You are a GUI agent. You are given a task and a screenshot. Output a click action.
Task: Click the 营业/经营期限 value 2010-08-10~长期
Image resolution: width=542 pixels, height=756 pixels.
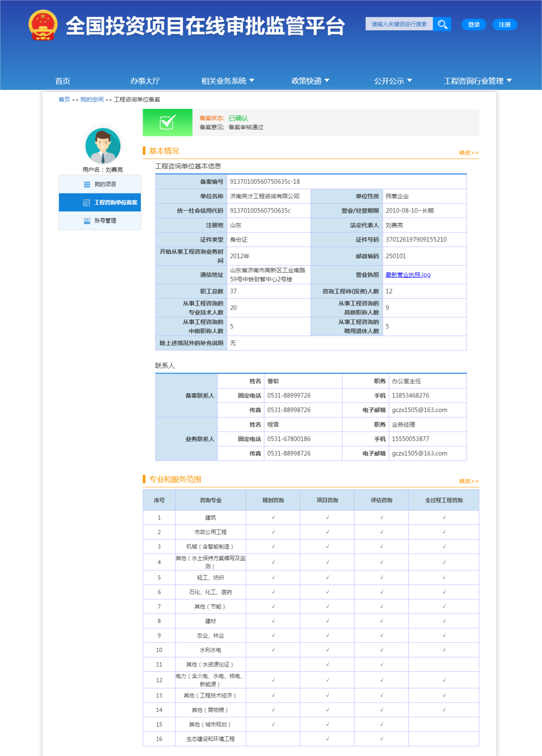(x=410, y=211)
